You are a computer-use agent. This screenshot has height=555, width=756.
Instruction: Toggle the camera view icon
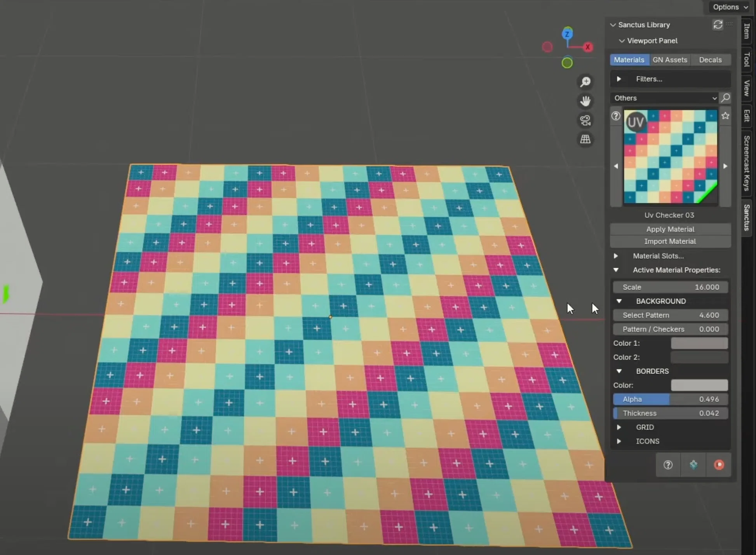coord(585,120)
